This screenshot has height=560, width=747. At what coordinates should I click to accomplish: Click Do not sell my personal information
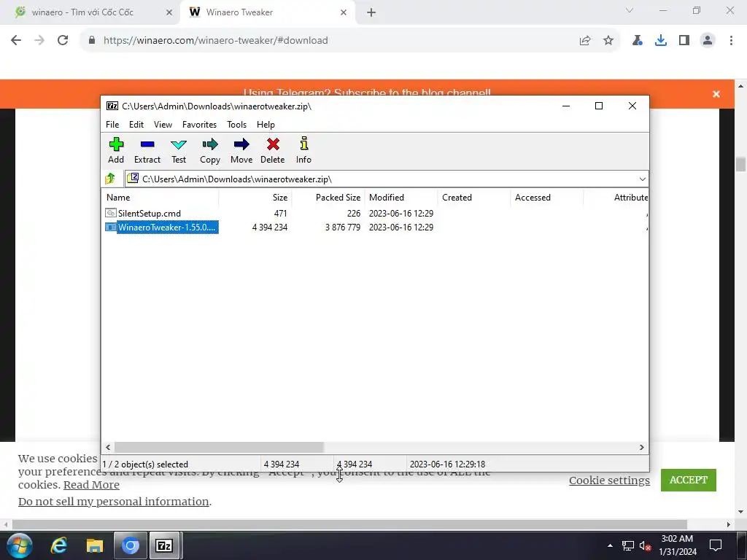point(113,502)
